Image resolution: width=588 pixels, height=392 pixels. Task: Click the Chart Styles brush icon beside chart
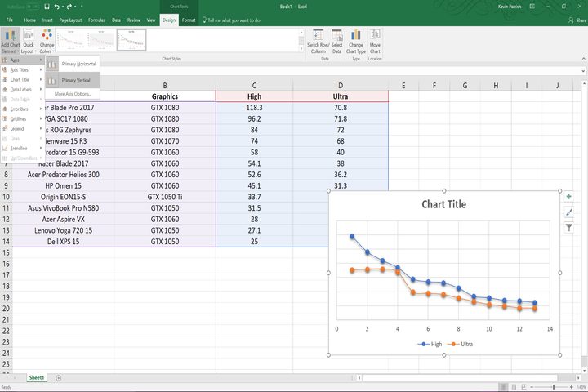point(569,212)
